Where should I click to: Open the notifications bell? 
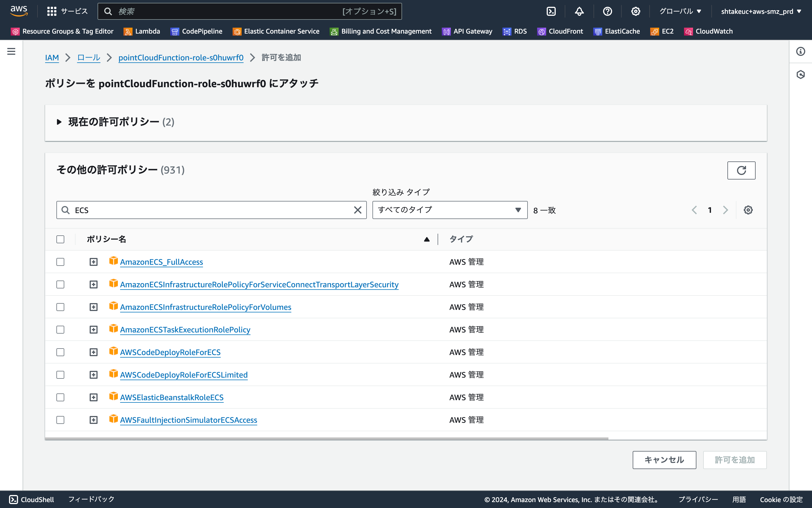579,11
